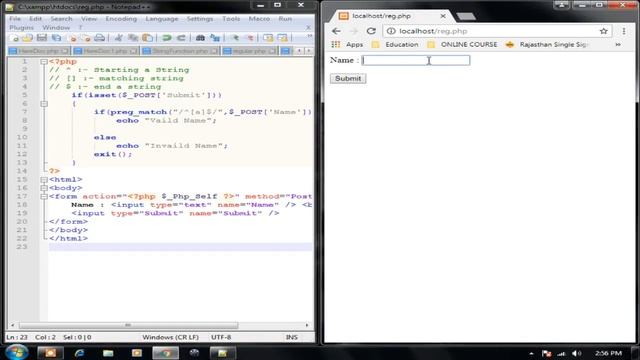Click the Zoom Out icon in toolbar
This screenshot has height=360, width=640.
point(250,38)
